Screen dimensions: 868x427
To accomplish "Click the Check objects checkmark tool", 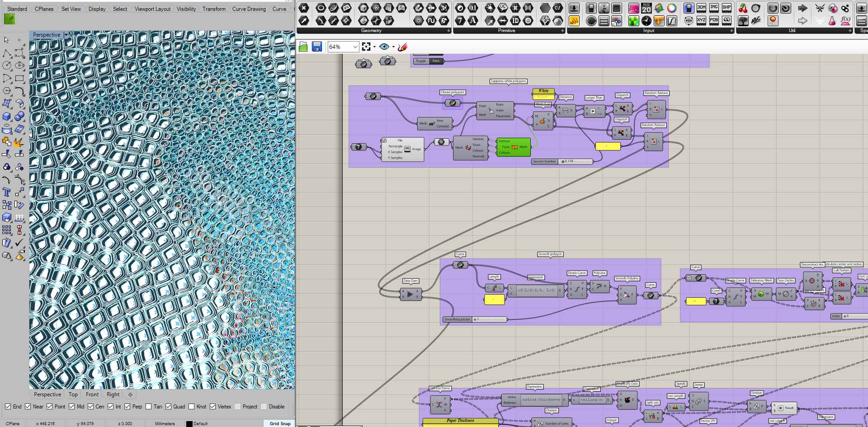I will click(x=19, y=243).
